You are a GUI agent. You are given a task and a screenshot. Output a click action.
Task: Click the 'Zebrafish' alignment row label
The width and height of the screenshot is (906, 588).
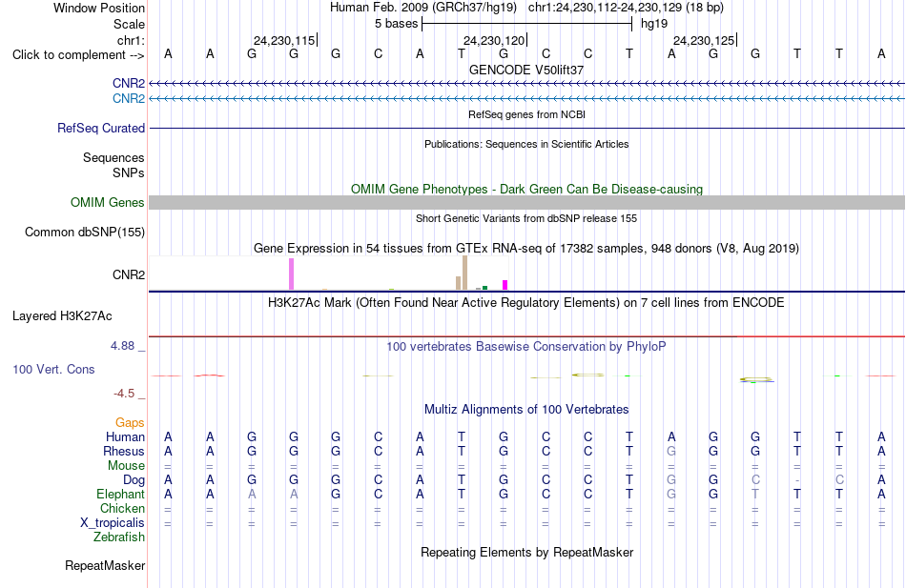[119, 537]
